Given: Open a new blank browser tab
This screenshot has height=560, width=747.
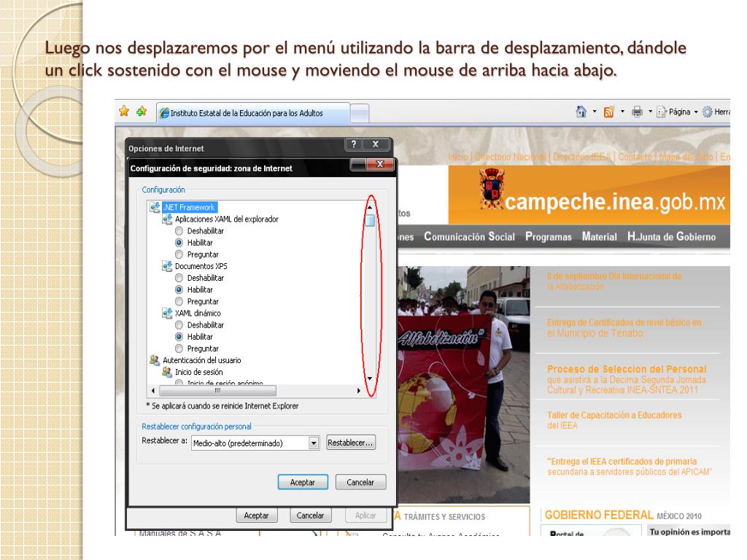Looking at the screenshot, I should (360, 113).
